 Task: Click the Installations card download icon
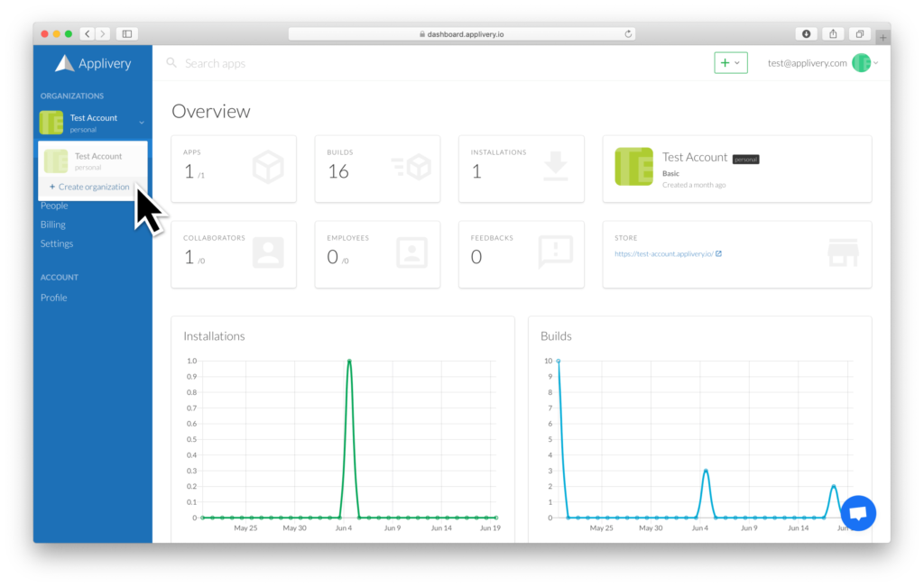pos(556,167)
